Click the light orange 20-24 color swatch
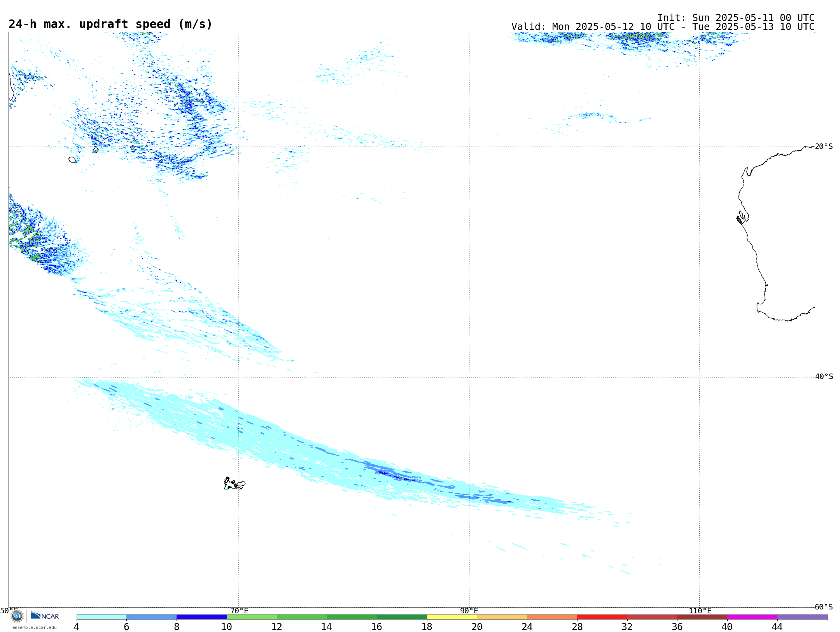The image size is (840, 632). [502, 617]
